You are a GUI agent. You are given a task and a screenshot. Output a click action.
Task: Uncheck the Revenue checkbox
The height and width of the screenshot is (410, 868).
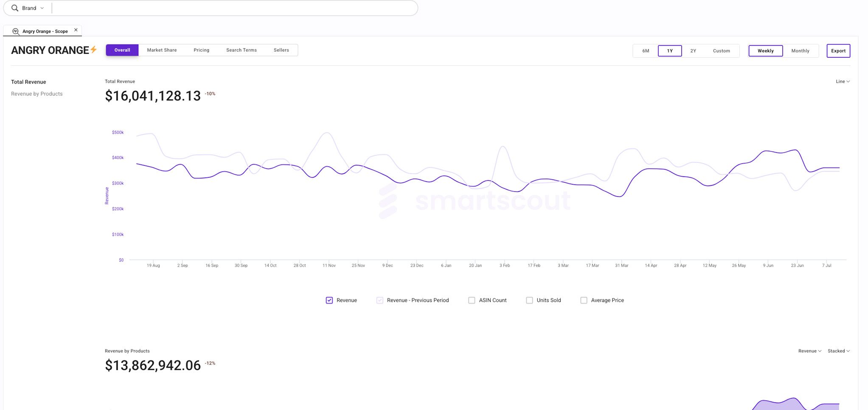(329, 300)
